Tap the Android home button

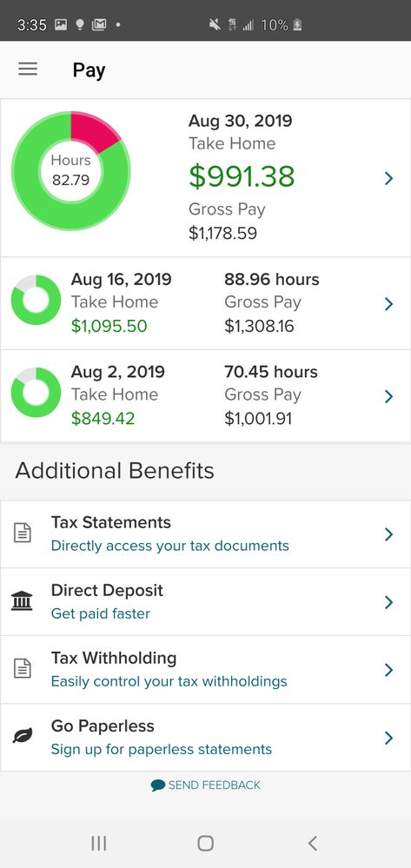click(205, 843)
